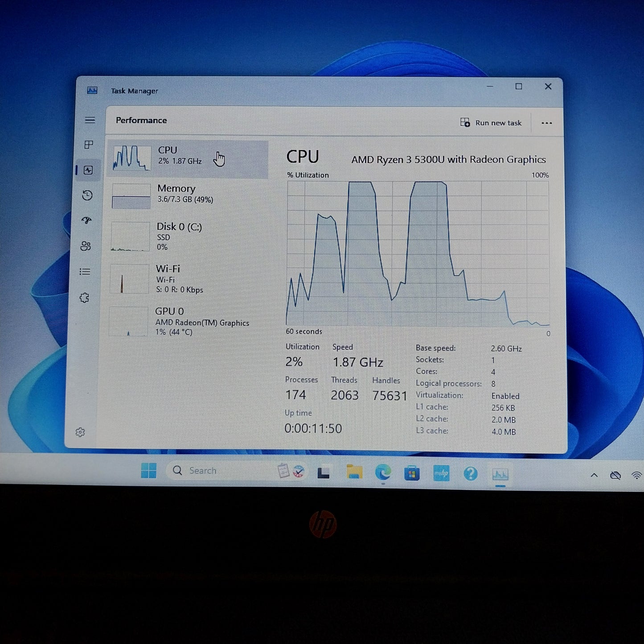Click the L3 cache 4.0 MB value
644x644 pixels.
(x=504, y=432)
